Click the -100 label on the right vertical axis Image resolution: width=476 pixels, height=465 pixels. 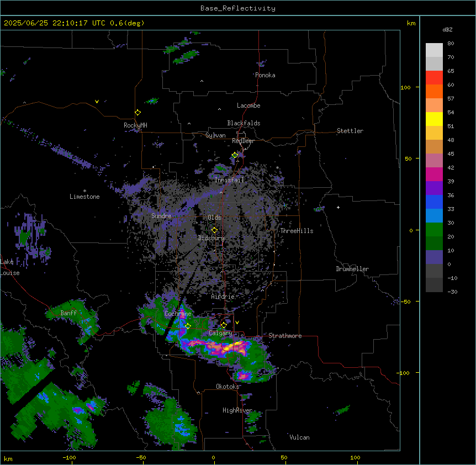click(x=404, y=373)
